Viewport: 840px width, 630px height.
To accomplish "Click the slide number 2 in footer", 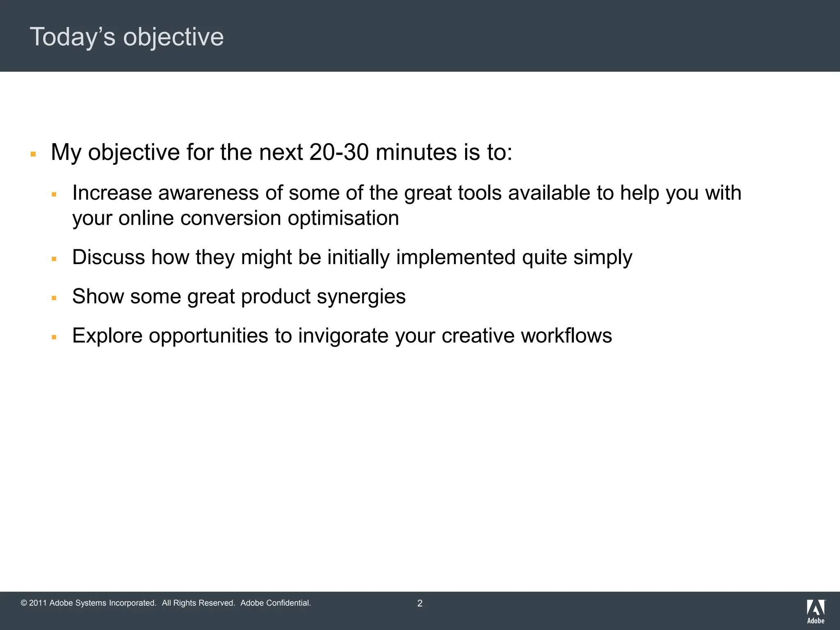I will point(420,603).
